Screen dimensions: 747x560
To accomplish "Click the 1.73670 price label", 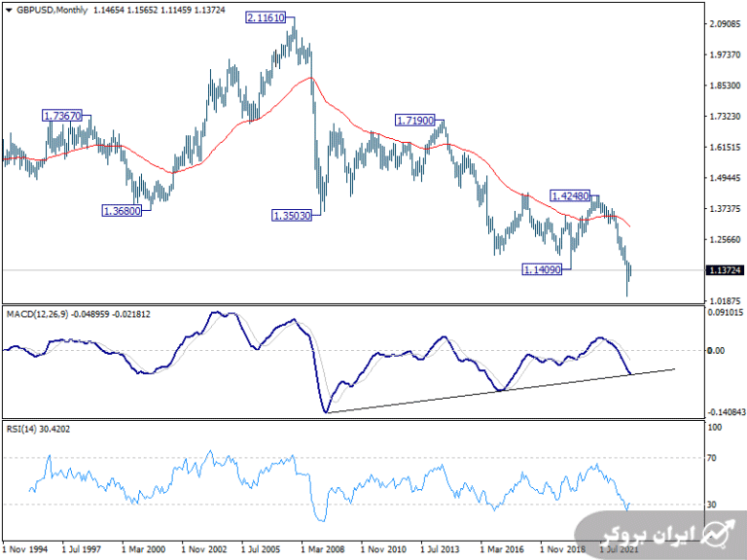I will click(x=62, y=116).
